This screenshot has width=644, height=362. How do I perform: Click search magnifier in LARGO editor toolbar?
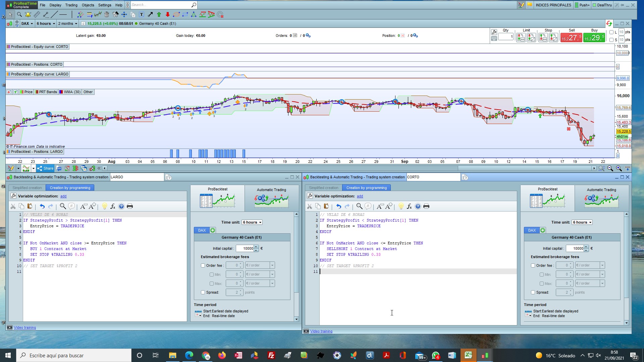tap(63, 206)
